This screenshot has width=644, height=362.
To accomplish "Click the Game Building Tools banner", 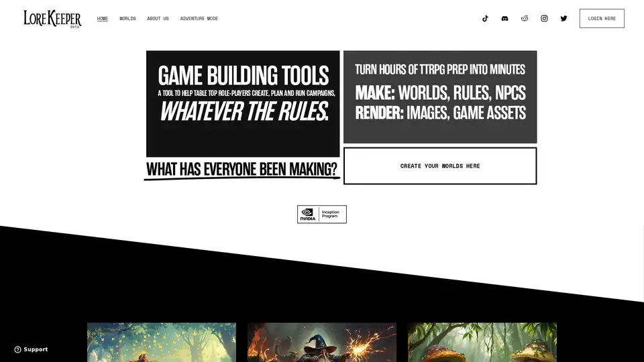I will [243, 103].
